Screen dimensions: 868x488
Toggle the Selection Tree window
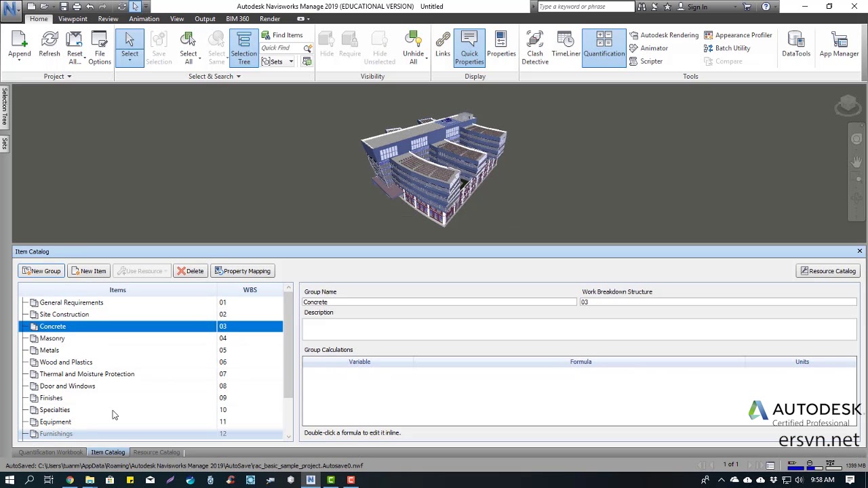(x=243, y=48)
